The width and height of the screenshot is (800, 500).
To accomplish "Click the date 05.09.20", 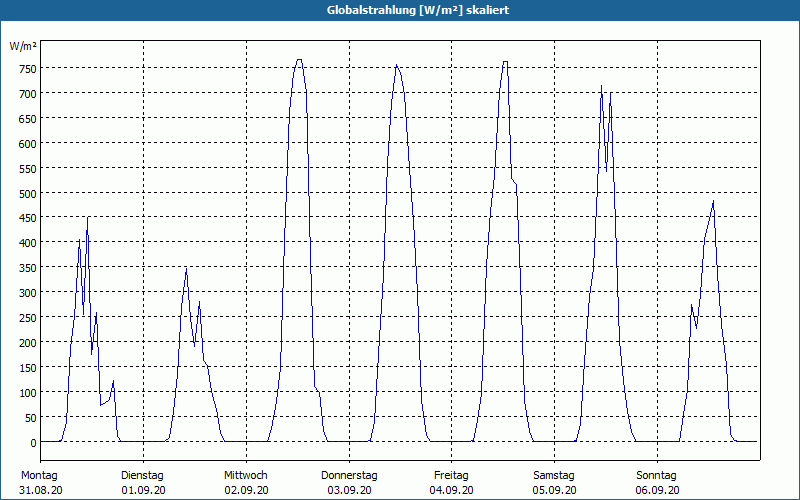I will [x=554, y=490].
